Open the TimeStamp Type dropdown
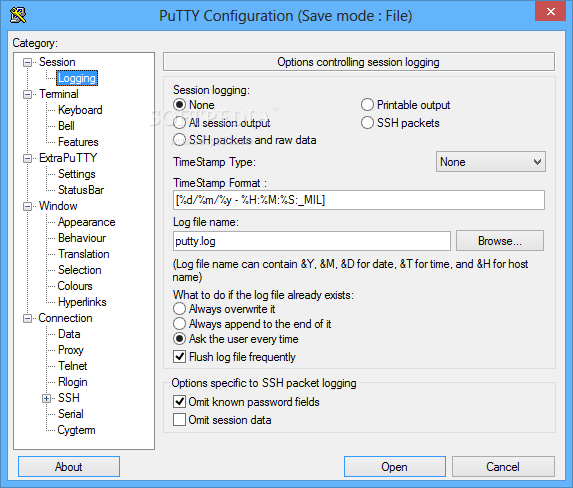Image resolution: width=573 pixels, height=488 pixels. (490, 162)
